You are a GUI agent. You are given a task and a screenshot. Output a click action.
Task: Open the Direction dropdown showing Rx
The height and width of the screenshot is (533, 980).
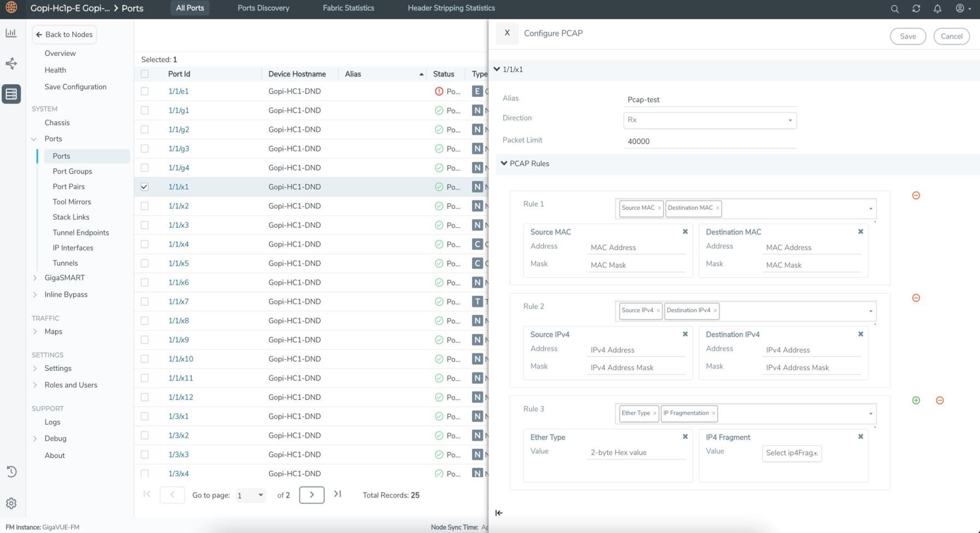709,120
